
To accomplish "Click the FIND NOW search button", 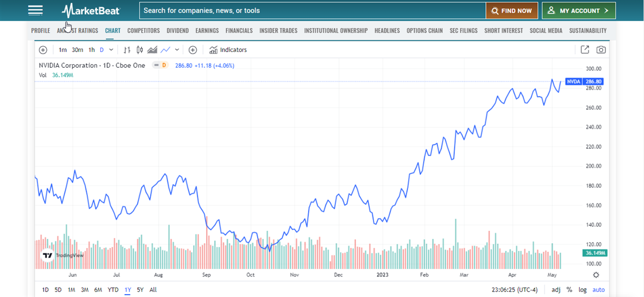I will pos(512,11).
